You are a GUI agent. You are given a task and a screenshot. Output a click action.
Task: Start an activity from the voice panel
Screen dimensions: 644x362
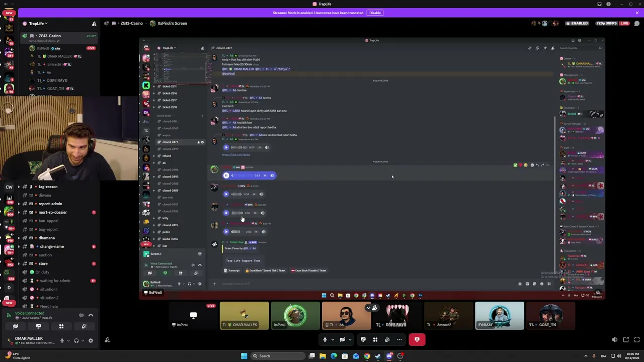pos(61,326)
